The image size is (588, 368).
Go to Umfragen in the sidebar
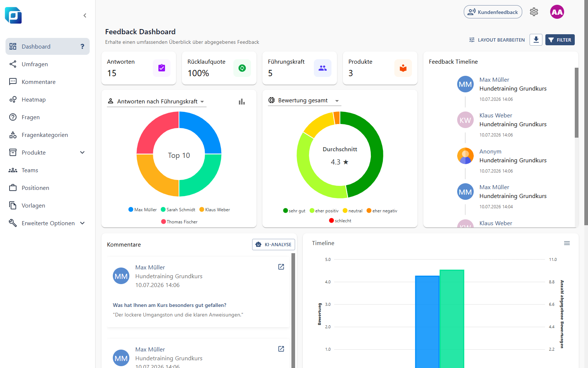tap(47, 64)
